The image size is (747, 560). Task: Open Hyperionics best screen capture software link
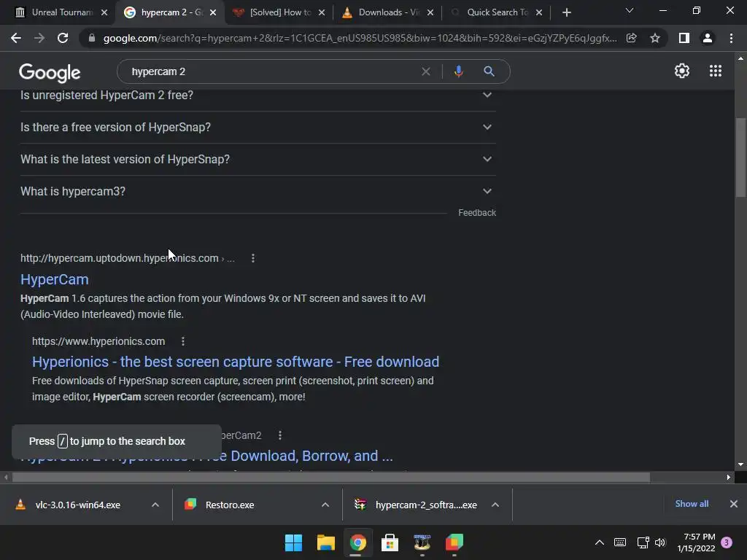[236, 362]
